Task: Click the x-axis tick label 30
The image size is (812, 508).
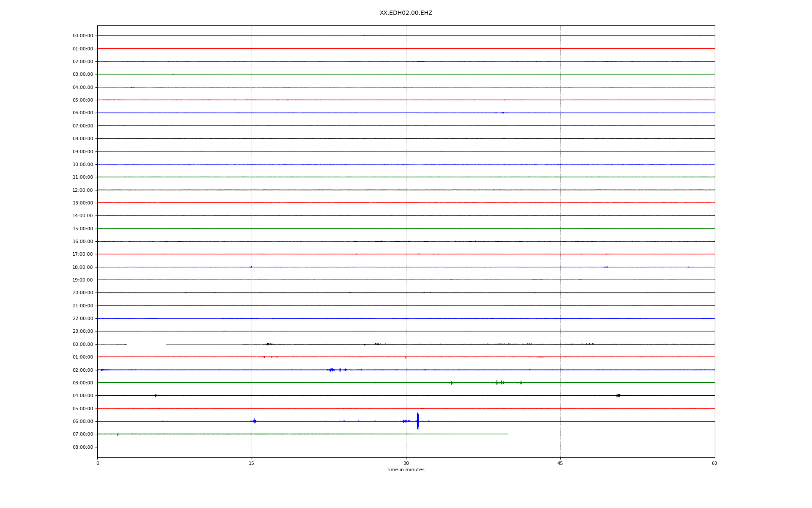Action: 406,463
